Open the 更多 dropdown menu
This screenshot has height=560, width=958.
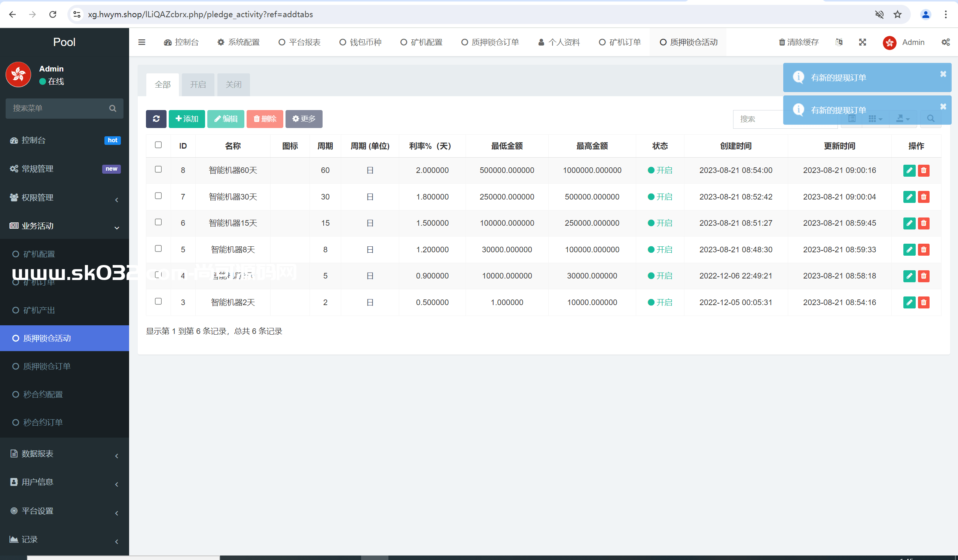tap(303, 119)
